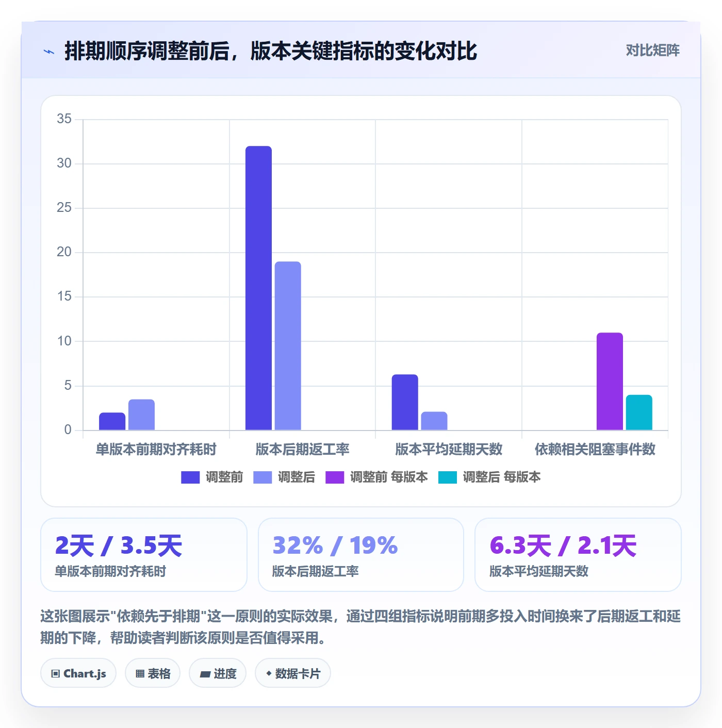722x728 pixels.
Task: Click the x-axis label 版本后期返工率
Action: 302,450
